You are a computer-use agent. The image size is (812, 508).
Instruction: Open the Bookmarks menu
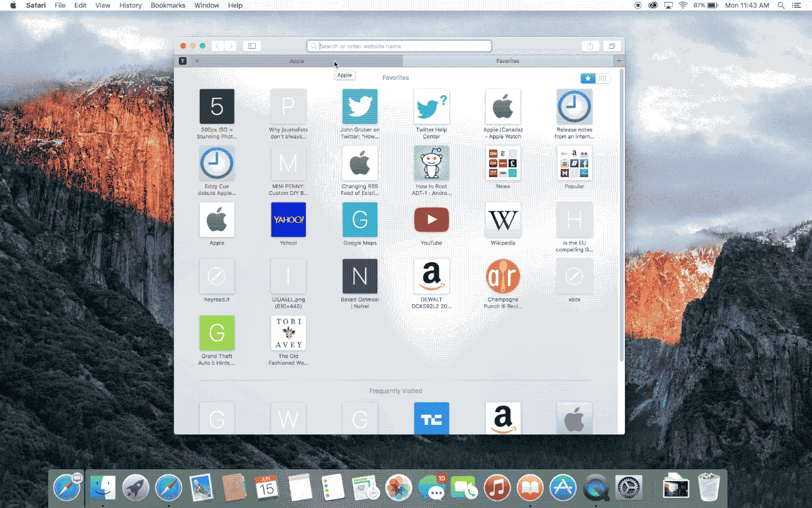pyautogui.click(x=168, y=5)
